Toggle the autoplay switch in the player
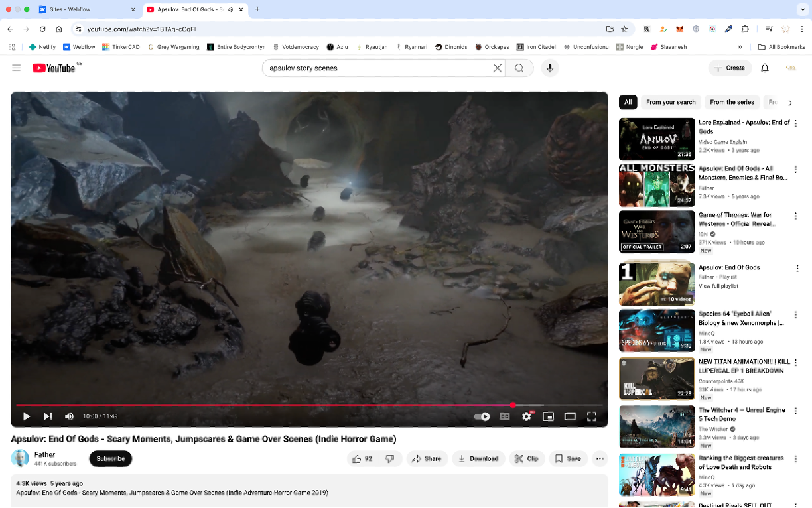 pos(482,416)
